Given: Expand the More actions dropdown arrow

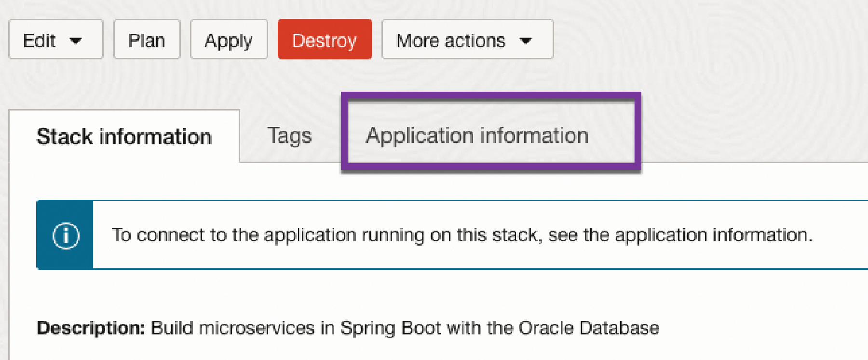Looking at the screenshot, I should click(526, 41).
